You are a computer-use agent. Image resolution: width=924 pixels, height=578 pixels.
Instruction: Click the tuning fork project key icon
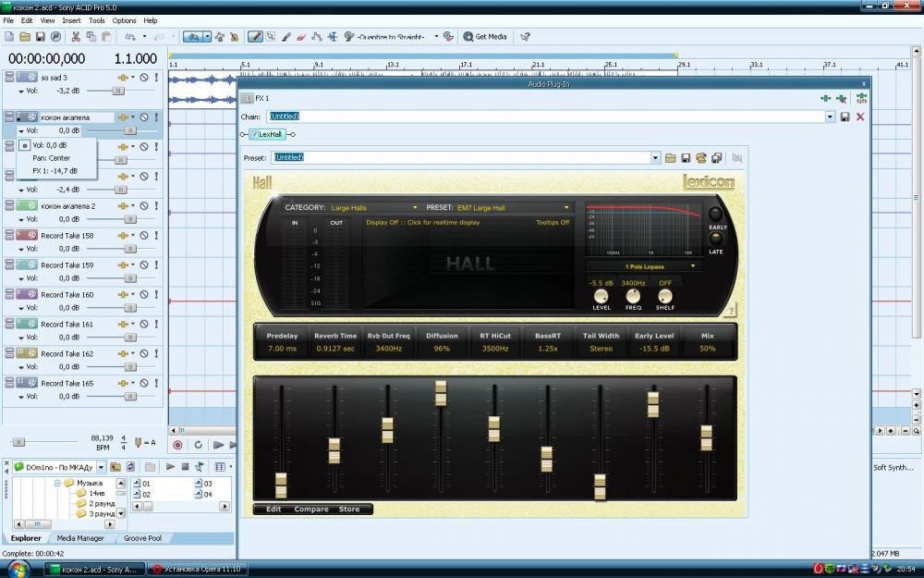(x=139, y=442)
